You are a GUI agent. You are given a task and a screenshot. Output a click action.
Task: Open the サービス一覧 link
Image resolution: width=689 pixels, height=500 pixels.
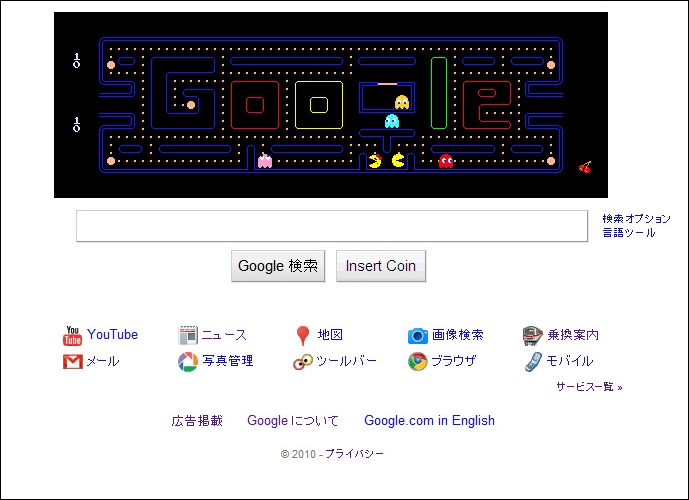point(589,387)
